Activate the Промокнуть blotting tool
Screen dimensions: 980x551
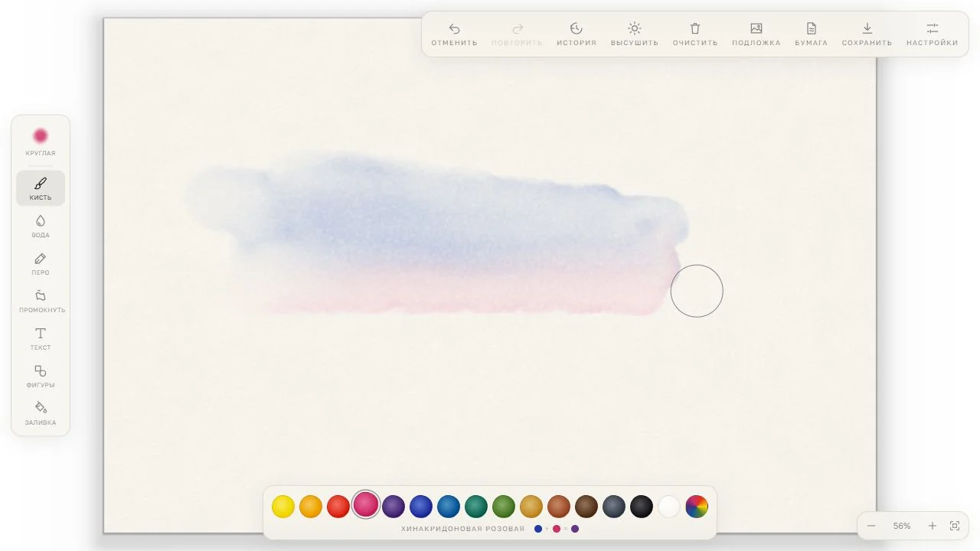click(x=41, y=301)
